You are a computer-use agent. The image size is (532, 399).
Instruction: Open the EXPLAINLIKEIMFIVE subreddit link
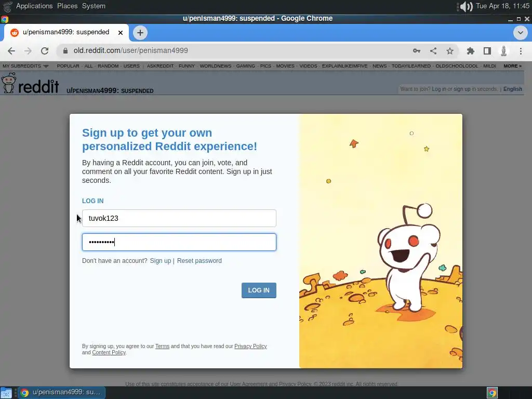pos(345,66)
